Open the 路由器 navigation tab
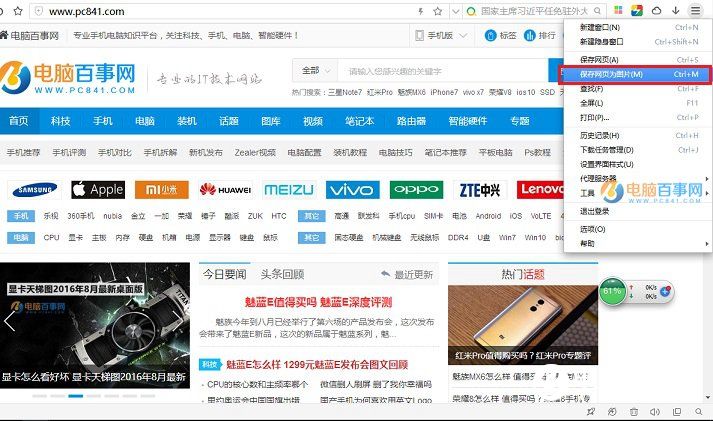This screenshot has width=713, height=421. point(411,121)
